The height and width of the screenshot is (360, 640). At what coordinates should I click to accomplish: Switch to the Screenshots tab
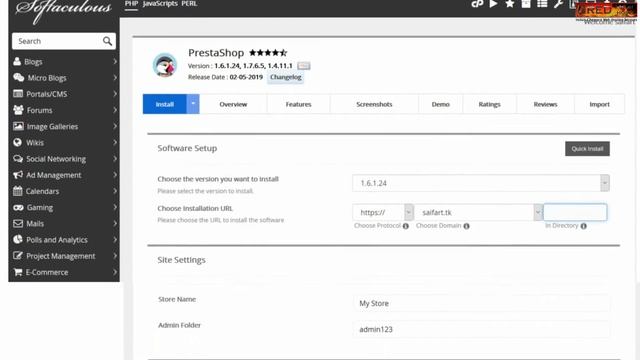[374, 104]
